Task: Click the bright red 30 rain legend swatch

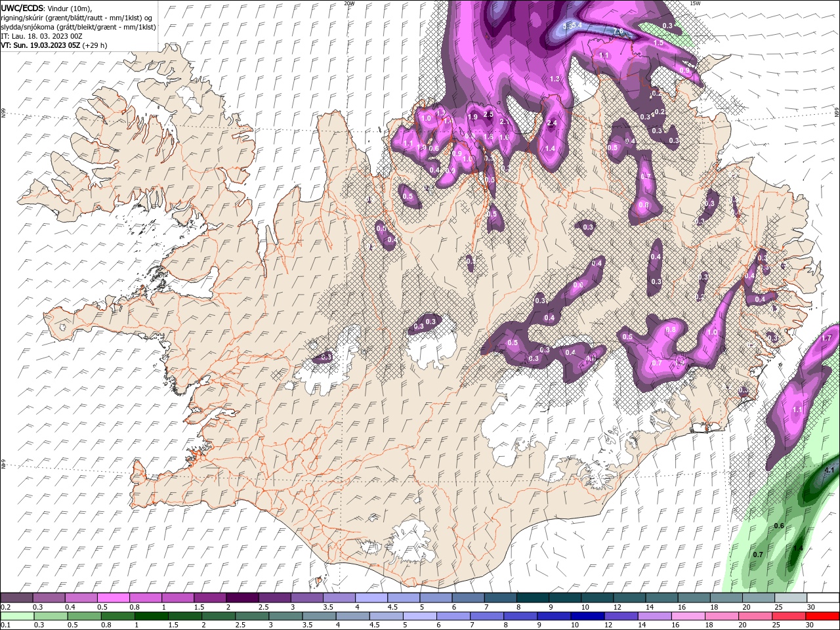Action: point(822,616)
